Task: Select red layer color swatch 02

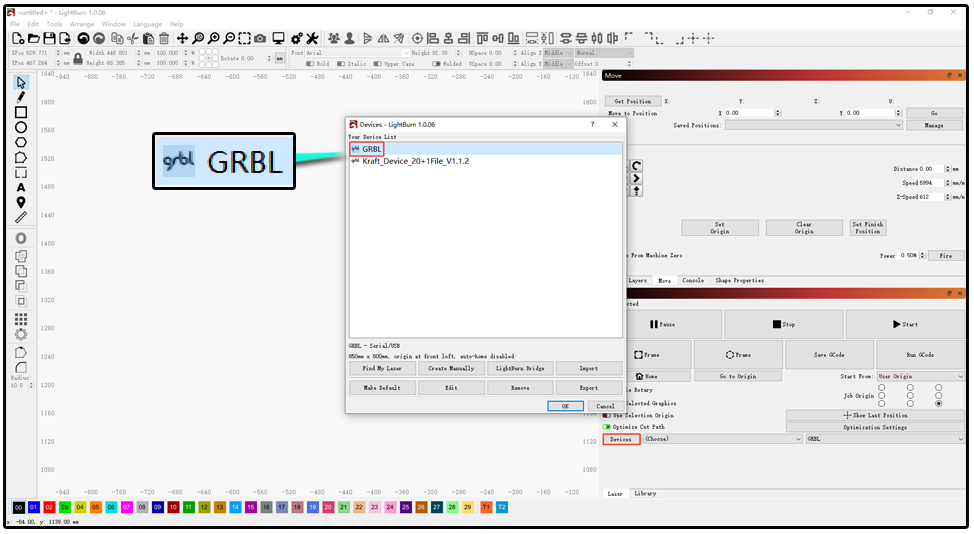Action: 49,507
